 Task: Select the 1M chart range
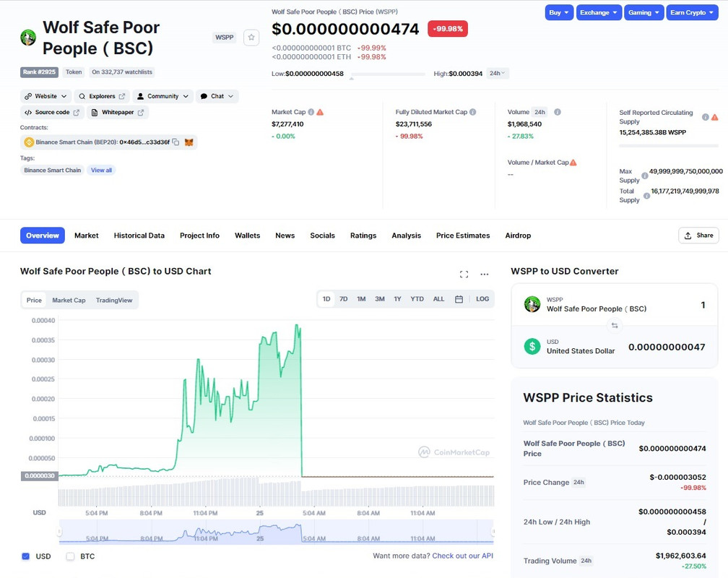(361, 299)
